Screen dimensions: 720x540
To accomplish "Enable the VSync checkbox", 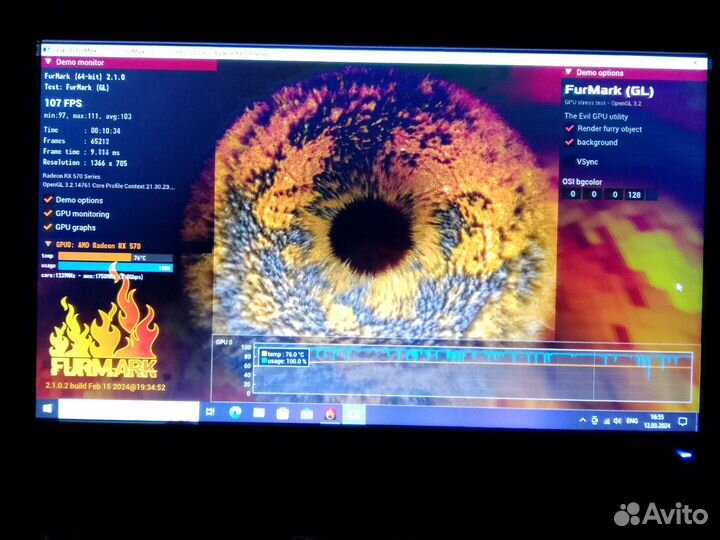I will (x=570, y=161).
